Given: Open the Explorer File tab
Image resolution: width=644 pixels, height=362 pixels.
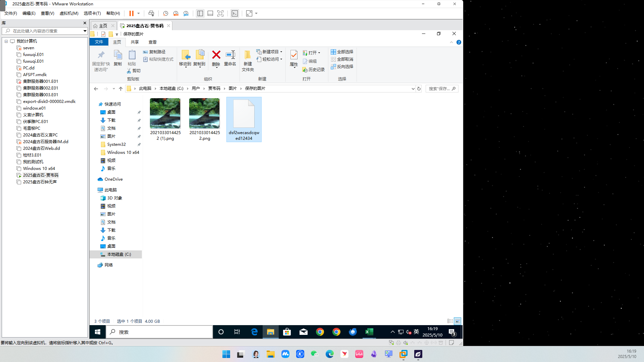Looking at the screenshot, I should tap(99, 42).
